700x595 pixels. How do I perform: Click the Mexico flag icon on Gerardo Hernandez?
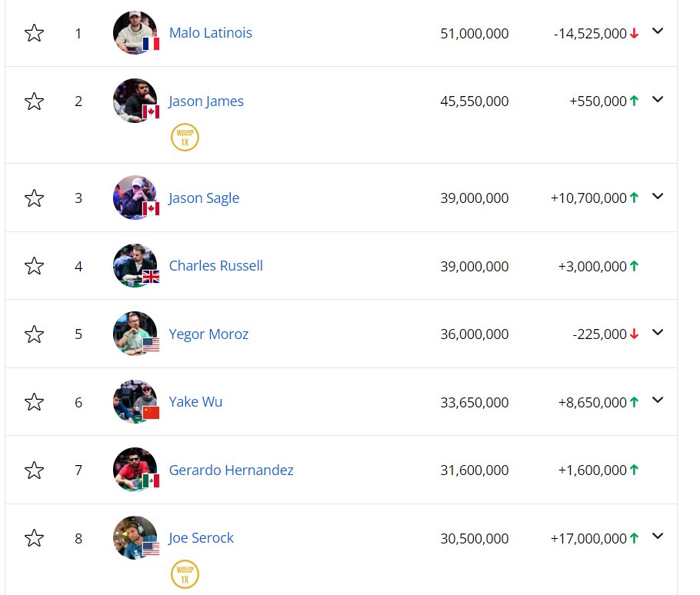point(151,481)
